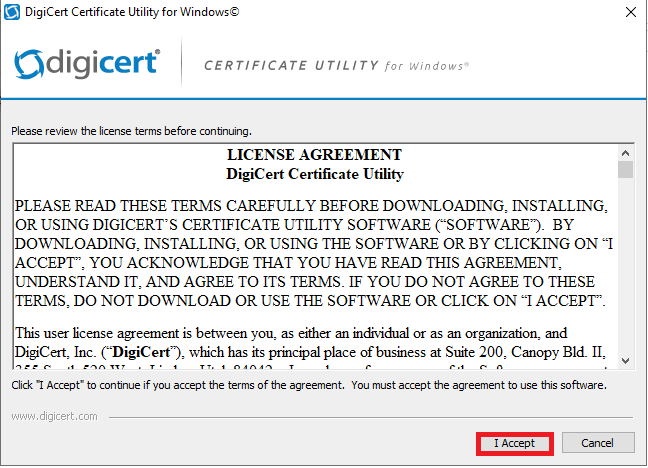Screen dimensions: 648x468
Task: Click the digicert logo in header
Action: click(87, 64)
